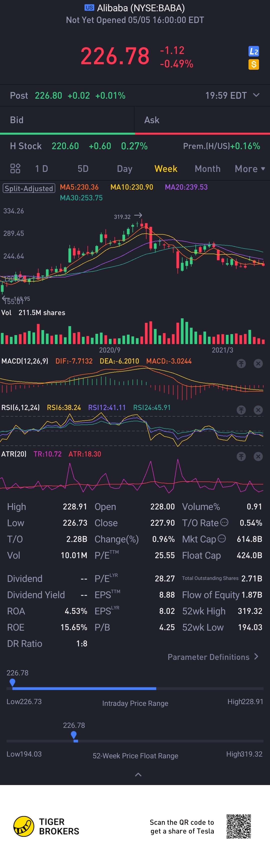
Task: Select the Week chart tab
Action: tap(166, 169)
